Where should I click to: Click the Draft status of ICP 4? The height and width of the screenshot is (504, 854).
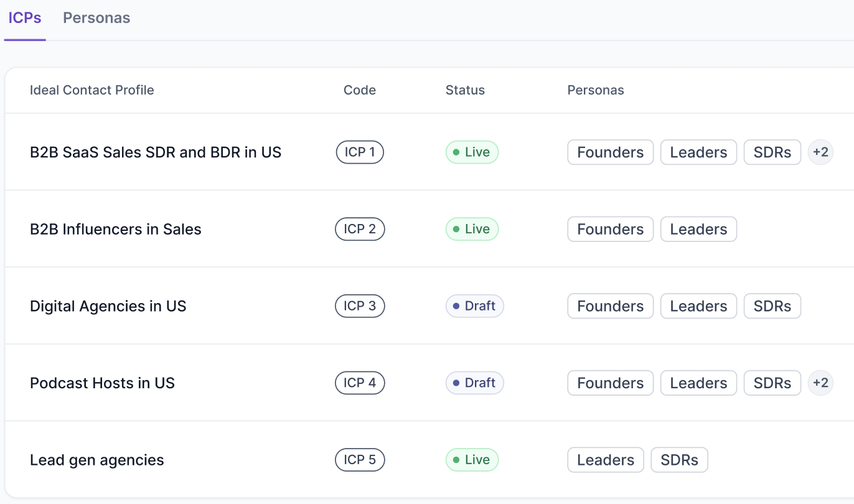click(474, 383)
